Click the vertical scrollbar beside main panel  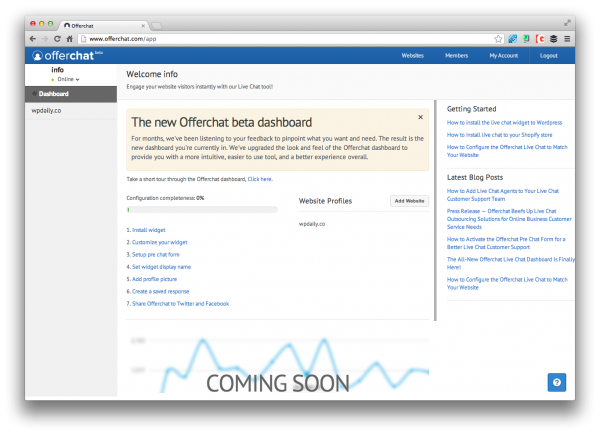[x=435, y=210]
